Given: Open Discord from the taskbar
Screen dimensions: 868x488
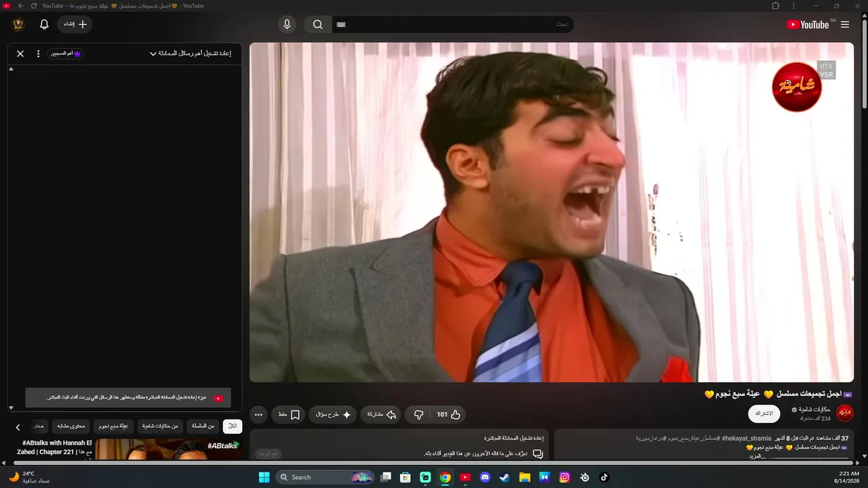Looking at the screenshot, I should click(x=485, y=477).
